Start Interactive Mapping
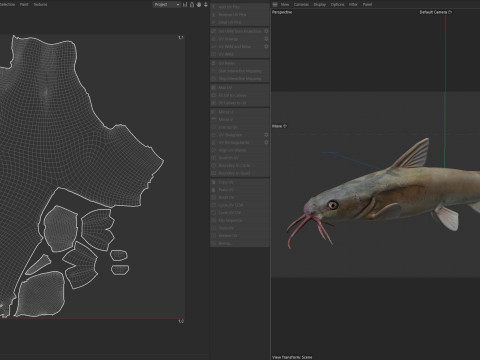The image size is (480, 360). point(240,71)
